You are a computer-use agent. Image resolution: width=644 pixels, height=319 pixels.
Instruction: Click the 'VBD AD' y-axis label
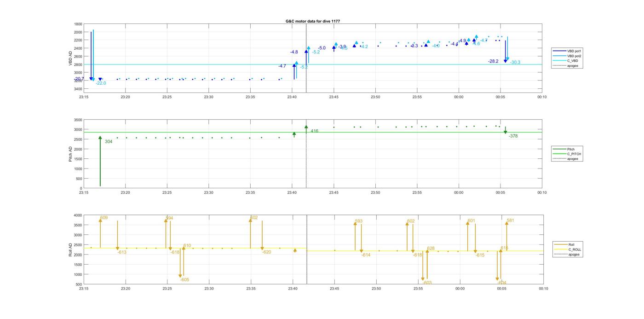point(70,58)
